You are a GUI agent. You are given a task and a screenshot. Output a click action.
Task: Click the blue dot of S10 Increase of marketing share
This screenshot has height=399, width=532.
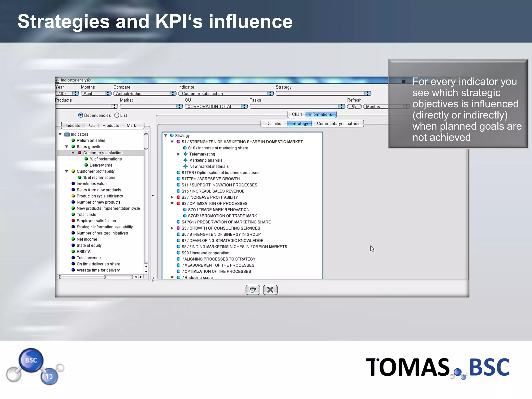185,148
